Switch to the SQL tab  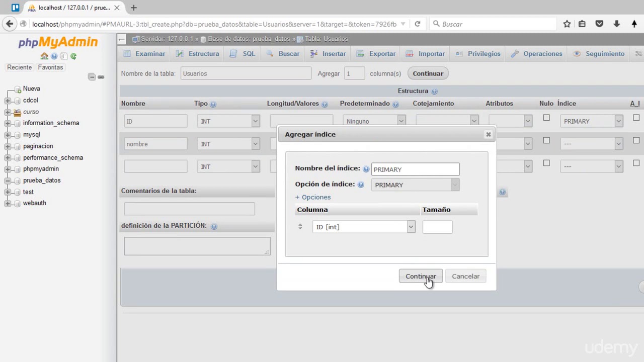243,54
